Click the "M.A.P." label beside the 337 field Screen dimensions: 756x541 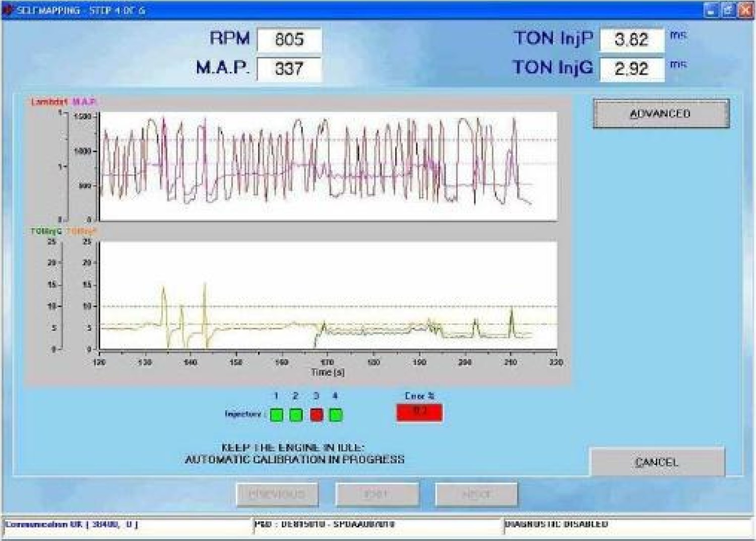pos(223,67)
